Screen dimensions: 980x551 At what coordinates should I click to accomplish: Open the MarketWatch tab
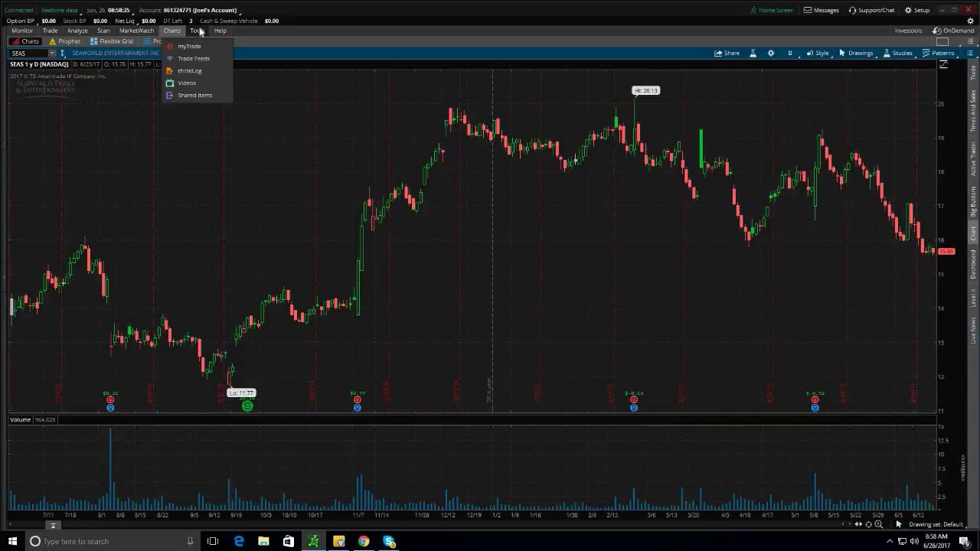[136, 31]
